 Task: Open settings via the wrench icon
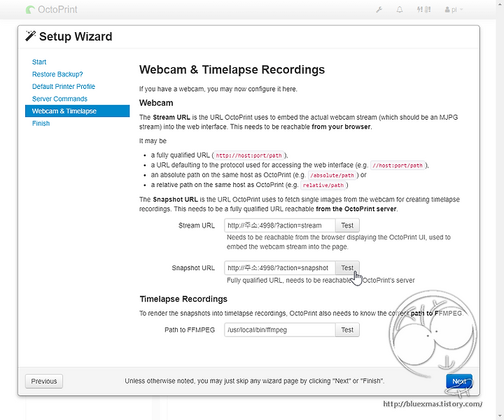(x=379, y=10)
